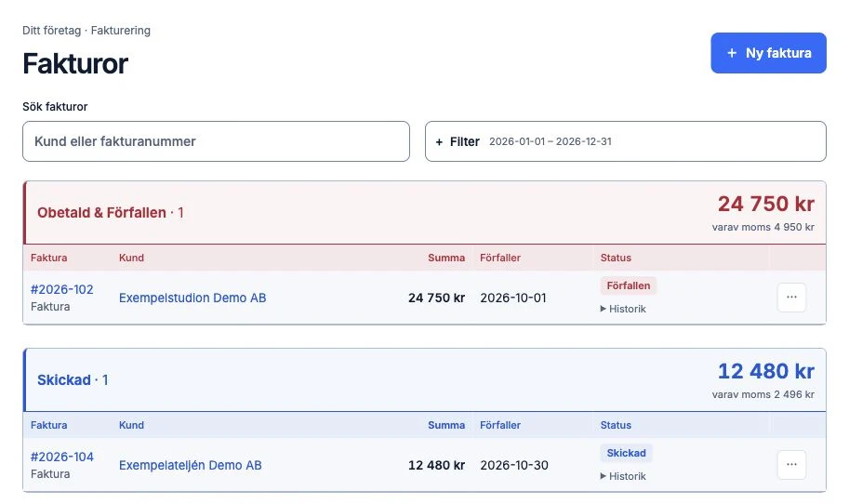Click due date 2026-10-01
The width and height of the screenshot is (849, 504).
(512, 298)
